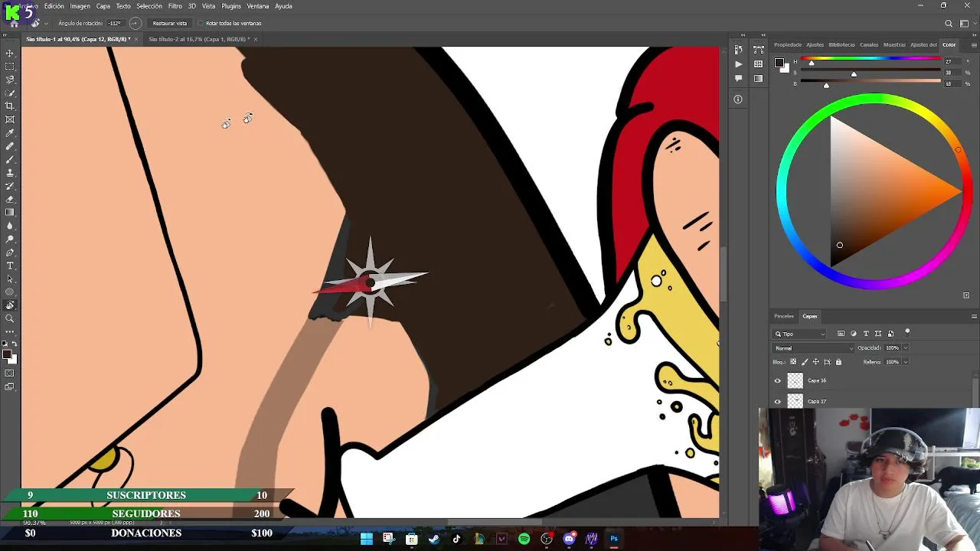
Task: Select the Rotate View tool in toolbar
Action: click(x=10, y=305)
